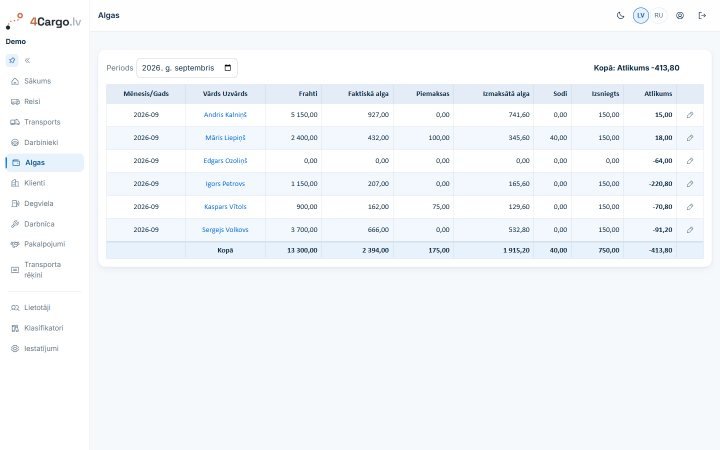Image resolution: width=720 pixels, height=450 pixels.
Task: Click Kopā: Atlikums -413,80 summary
Action: 636,68
